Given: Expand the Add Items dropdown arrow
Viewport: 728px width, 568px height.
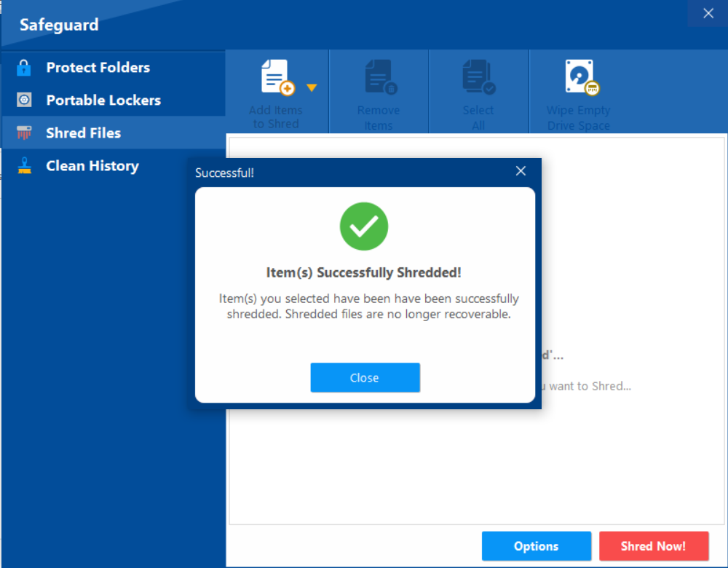Looking at the screenshot, I should [x=312, y=87].
